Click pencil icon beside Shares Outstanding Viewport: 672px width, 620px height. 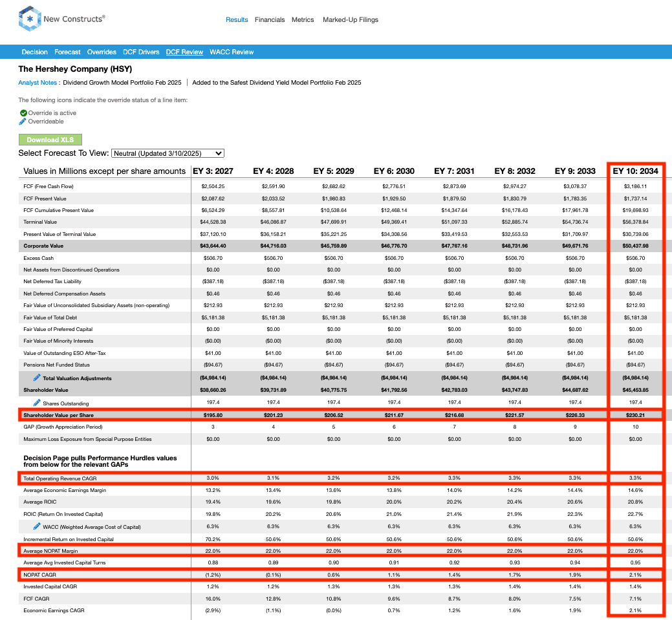click(x=37, y=403)
